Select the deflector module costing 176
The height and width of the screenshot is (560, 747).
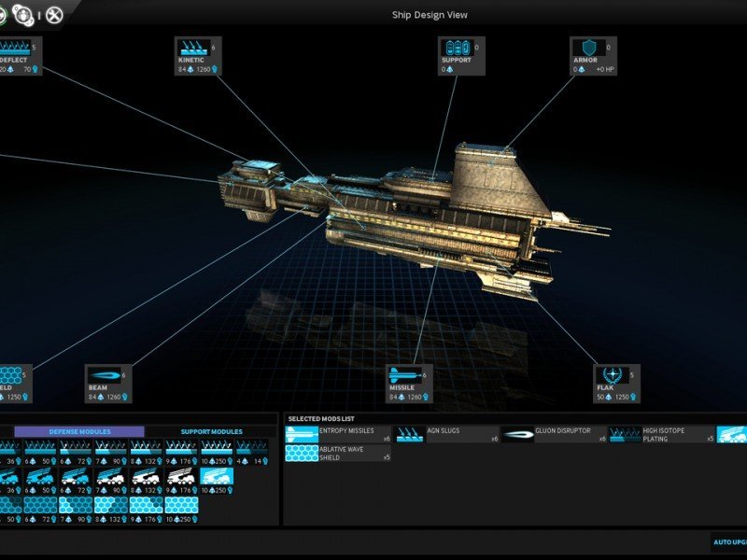tap(181, 448)
